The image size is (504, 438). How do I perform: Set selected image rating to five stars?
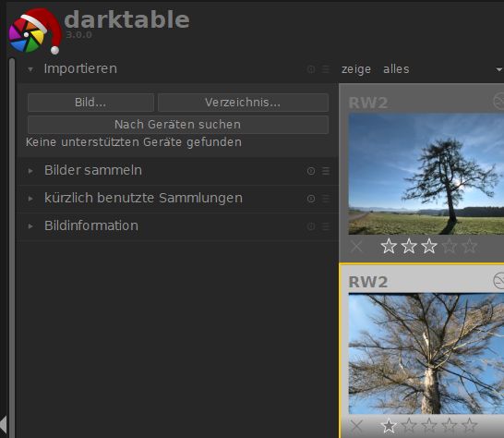pos(470,426)
